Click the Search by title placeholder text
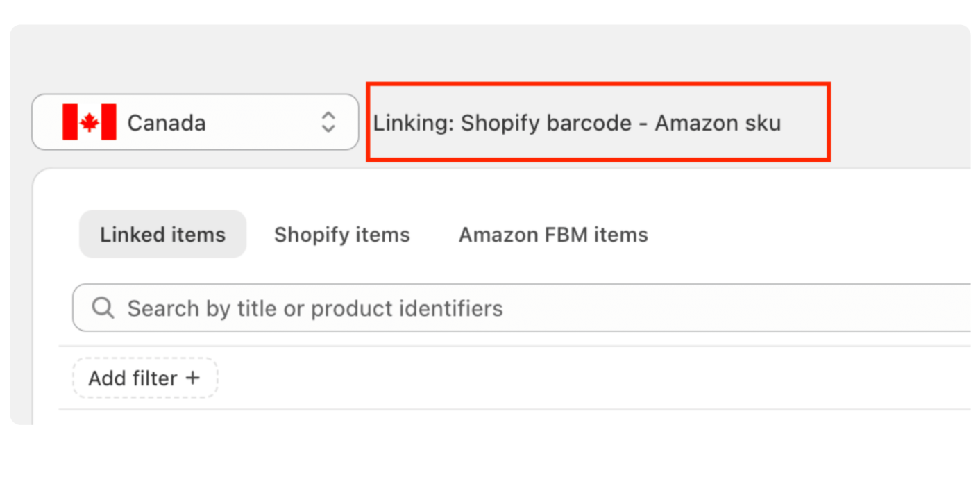 pyautogui.click(x=314, y=308)
